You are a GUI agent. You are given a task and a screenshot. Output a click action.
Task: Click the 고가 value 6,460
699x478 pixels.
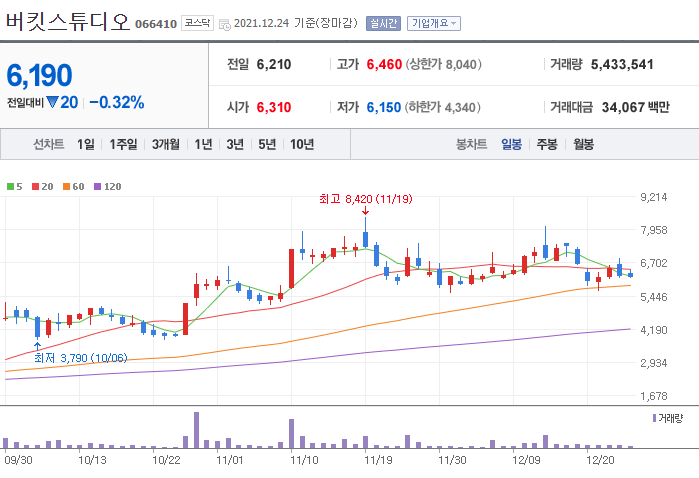[384, 65]
